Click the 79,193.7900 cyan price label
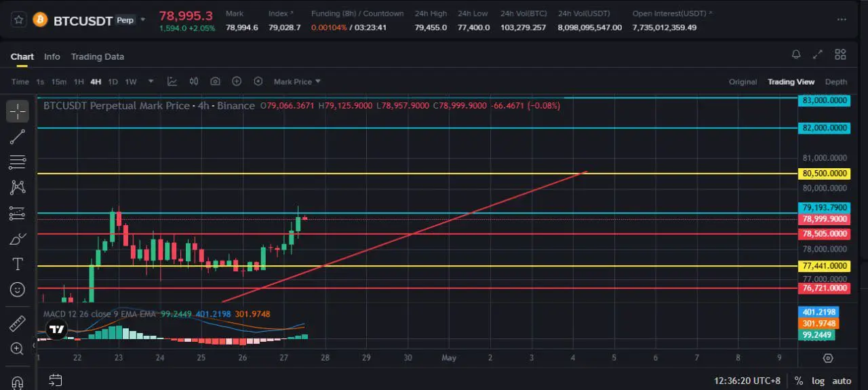The image size is (868, 390). tap(825, 208)
